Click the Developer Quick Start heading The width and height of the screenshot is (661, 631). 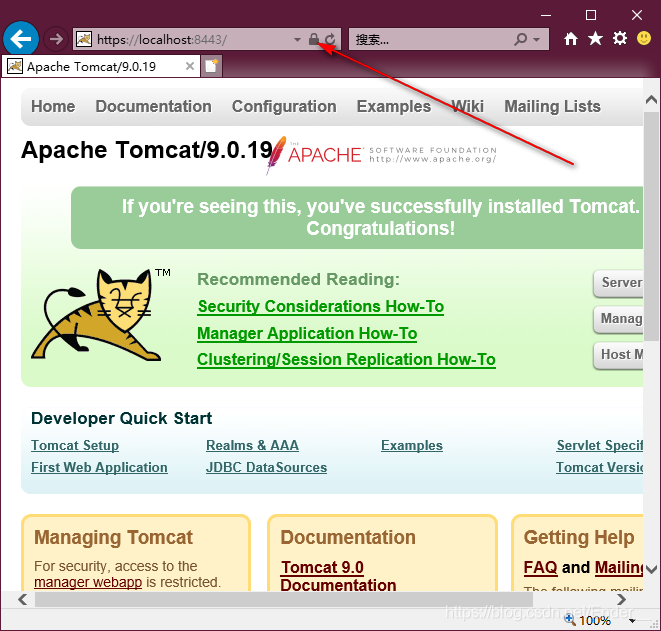(x=121, y=419)
